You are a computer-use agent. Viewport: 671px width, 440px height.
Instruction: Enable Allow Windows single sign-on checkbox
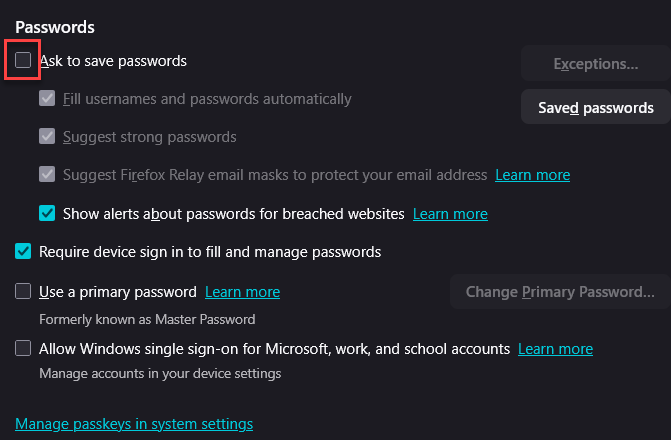click(24, 349)
